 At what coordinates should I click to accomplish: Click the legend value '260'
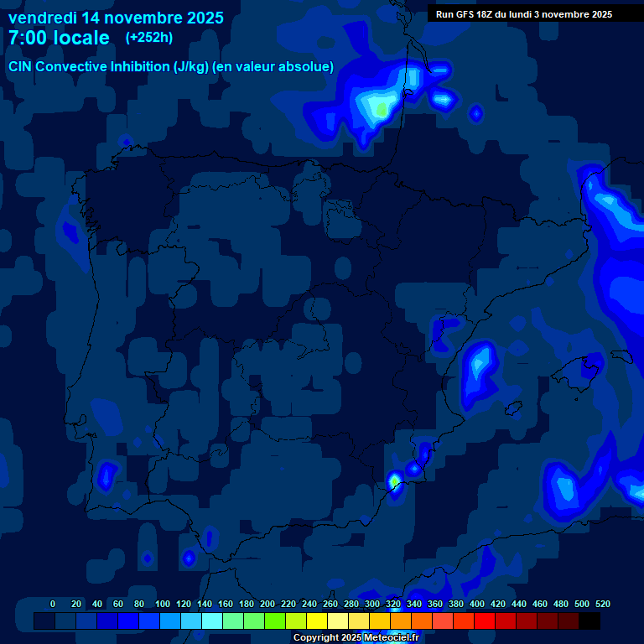(330, 604)
